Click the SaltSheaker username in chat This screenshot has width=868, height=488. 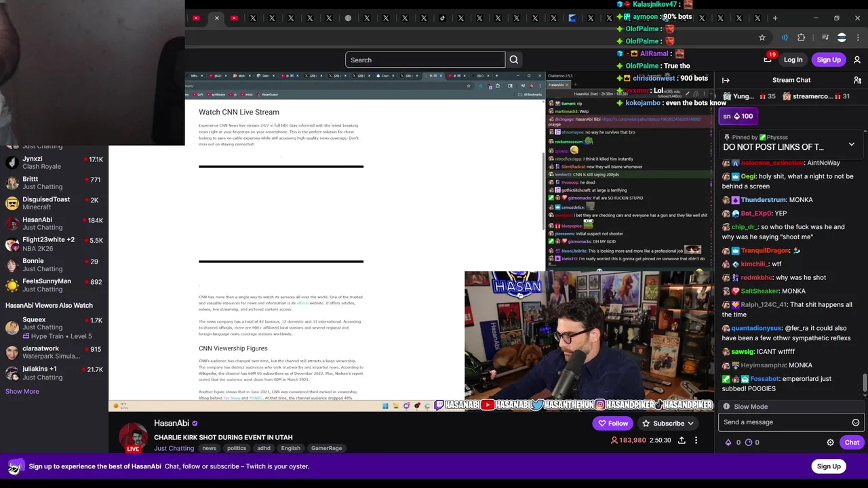[759, 291]
